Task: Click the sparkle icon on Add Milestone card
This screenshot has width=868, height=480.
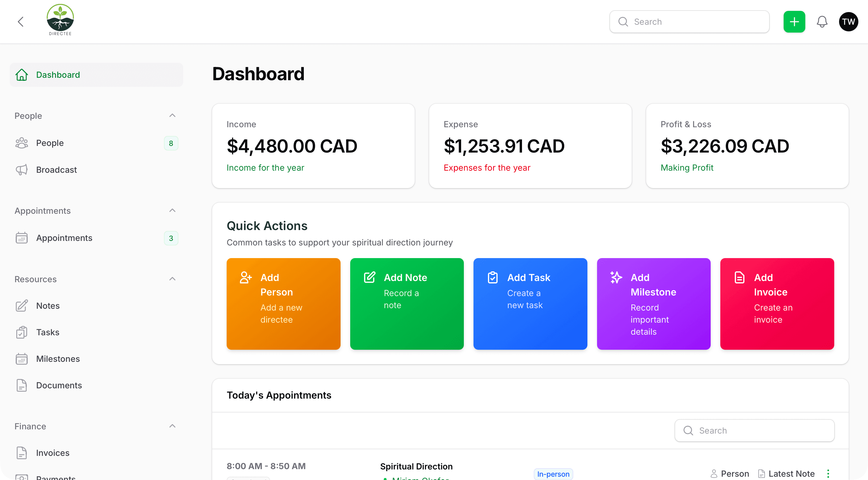Action: (x=616, y=278)
